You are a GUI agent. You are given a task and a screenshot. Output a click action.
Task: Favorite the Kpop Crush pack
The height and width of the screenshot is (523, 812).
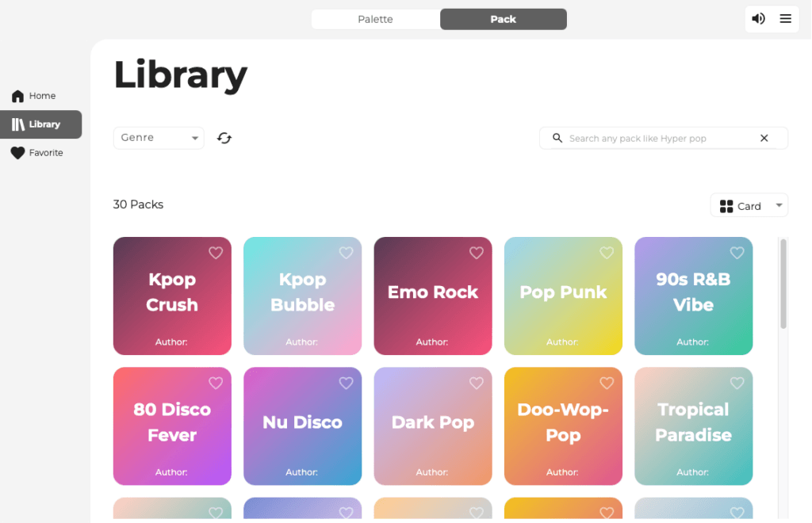point(216,253)
